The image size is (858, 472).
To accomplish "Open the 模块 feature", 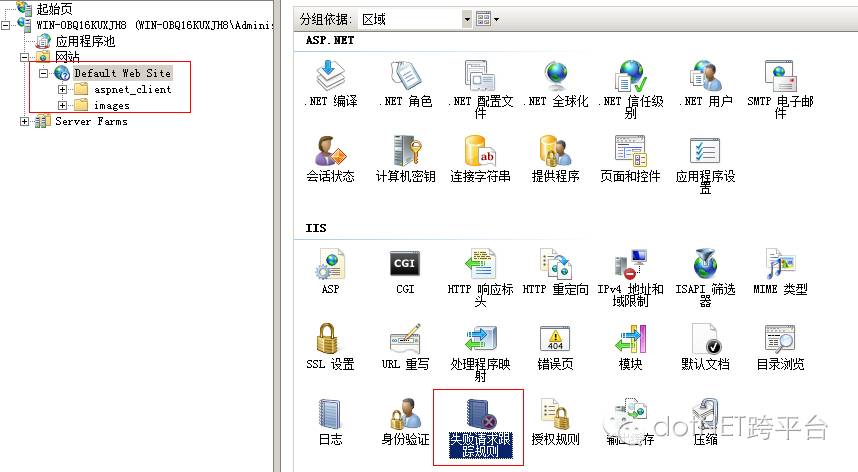I will point(630,347).
